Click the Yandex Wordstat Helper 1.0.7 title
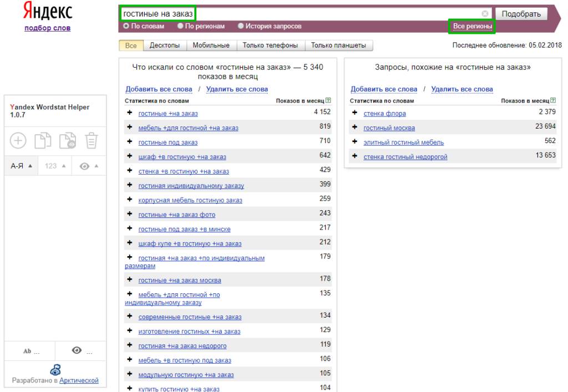This screenshot has height=392, width=568. tap(49, 111)
